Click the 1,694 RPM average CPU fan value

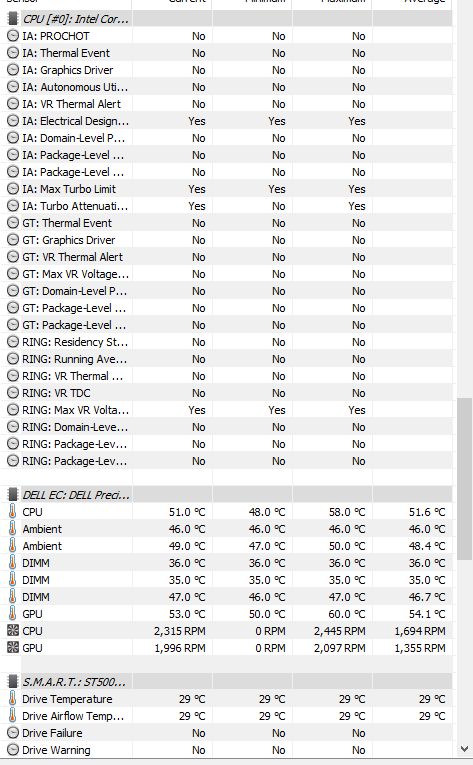[x=420, y=631]
